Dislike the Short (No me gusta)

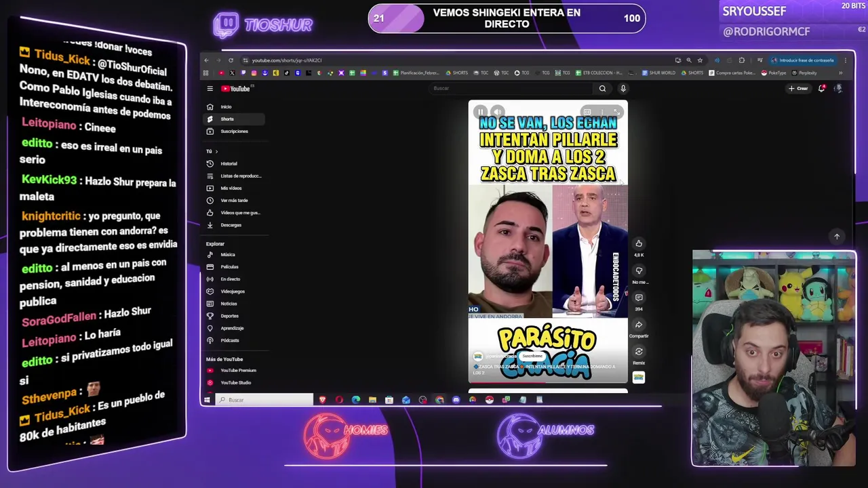pos(639,270)
